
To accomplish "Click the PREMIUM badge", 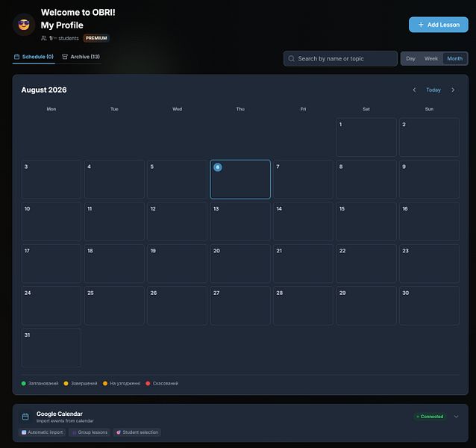I will coord(96,38).
